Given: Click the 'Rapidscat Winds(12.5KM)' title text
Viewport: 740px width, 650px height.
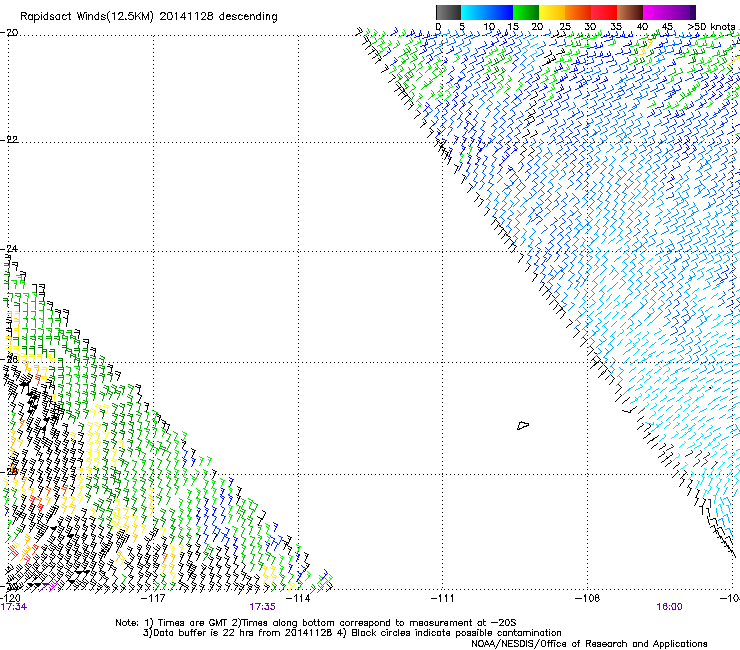Looking at the screenshot, I should coord(87,17).
